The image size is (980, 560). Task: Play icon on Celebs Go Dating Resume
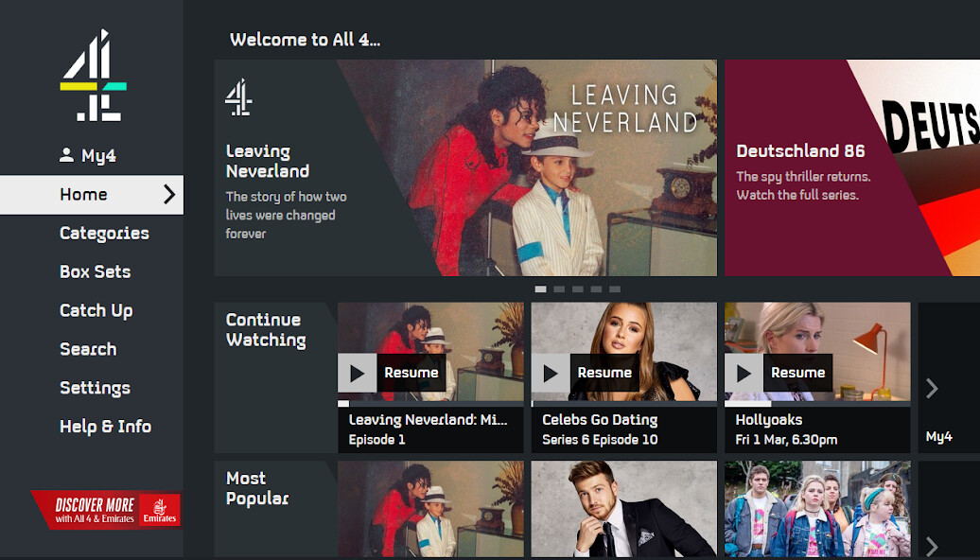click(x=551, y=373)
